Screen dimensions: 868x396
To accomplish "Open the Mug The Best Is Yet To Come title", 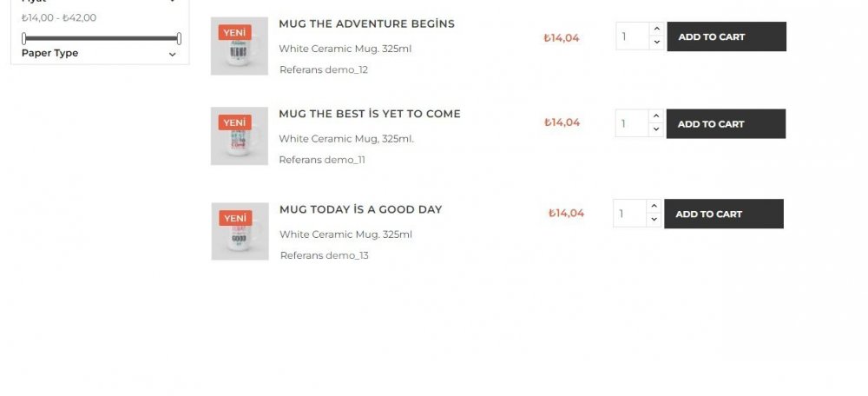I will pos(370,114).
